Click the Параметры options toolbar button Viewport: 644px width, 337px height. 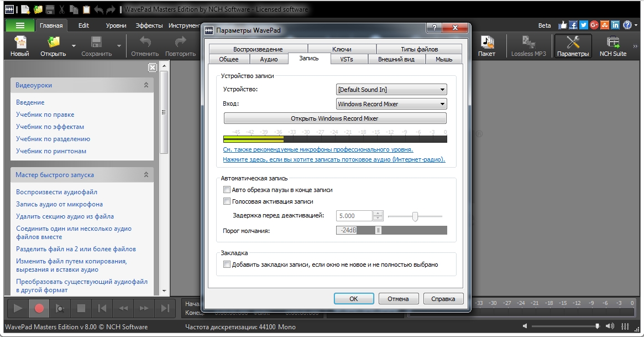click(573, 46)
